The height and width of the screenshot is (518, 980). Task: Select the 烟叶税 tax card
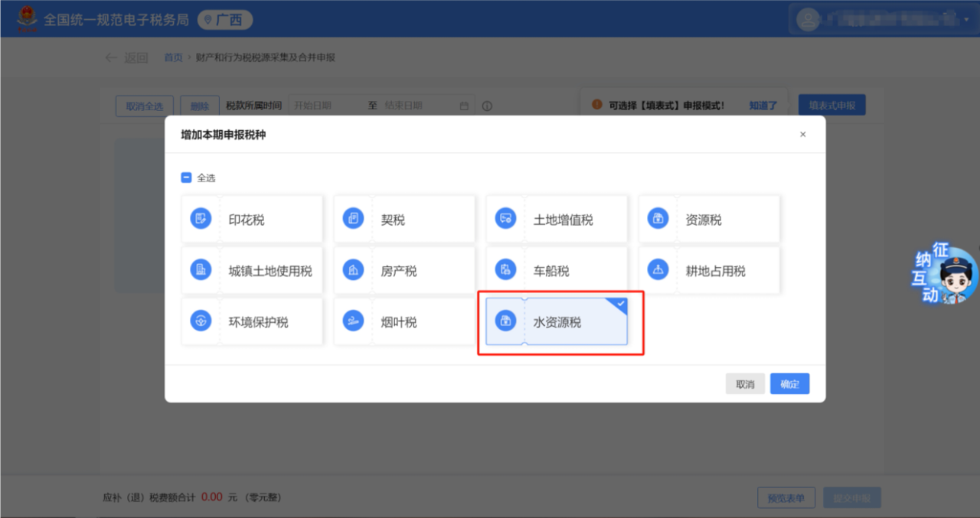(404, 322)
